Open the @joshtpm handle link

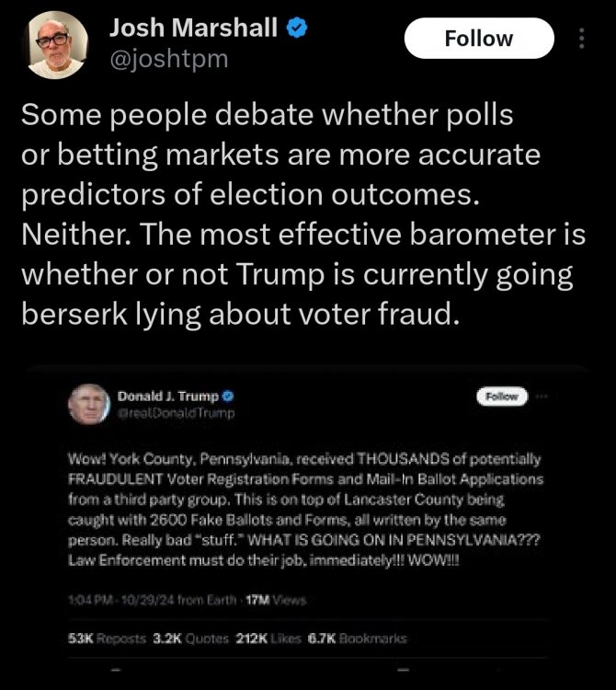tap(168, 59)
